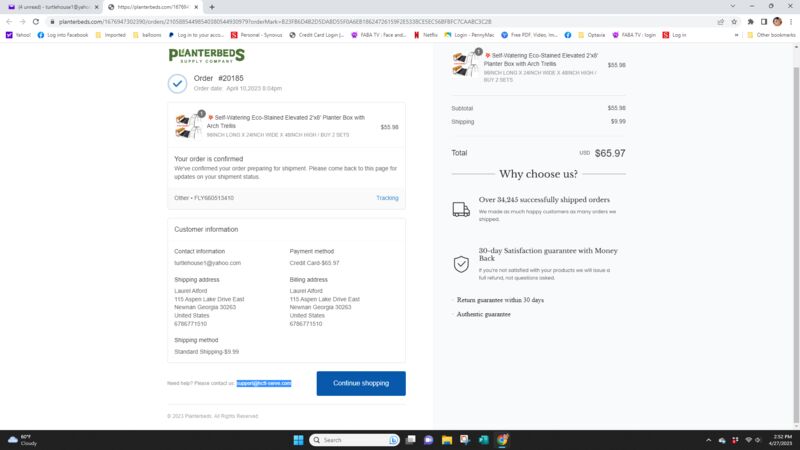Screen dimensions: 800x450
Task: Open Task View from the taskbar
Action: click(x=410, y=440)
